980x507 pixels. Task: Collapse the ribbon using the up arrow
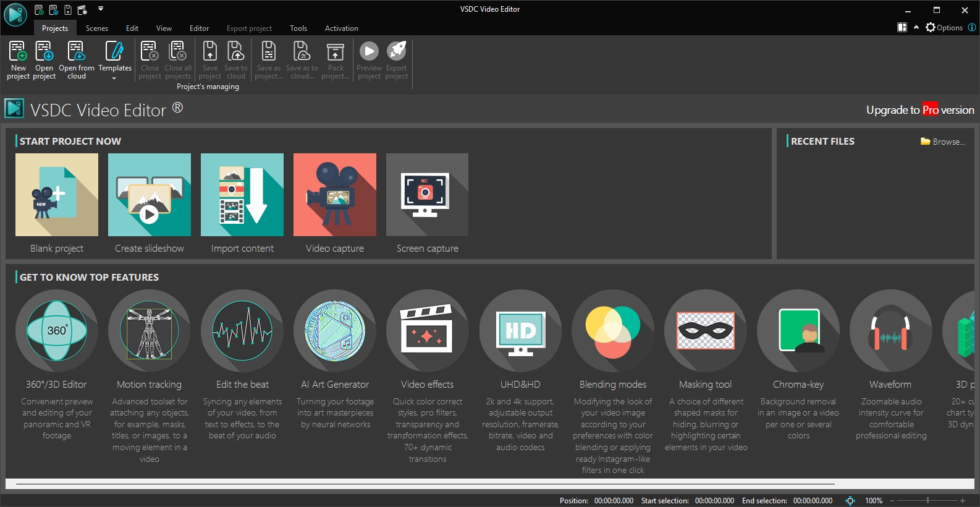[x=916, y=27]
